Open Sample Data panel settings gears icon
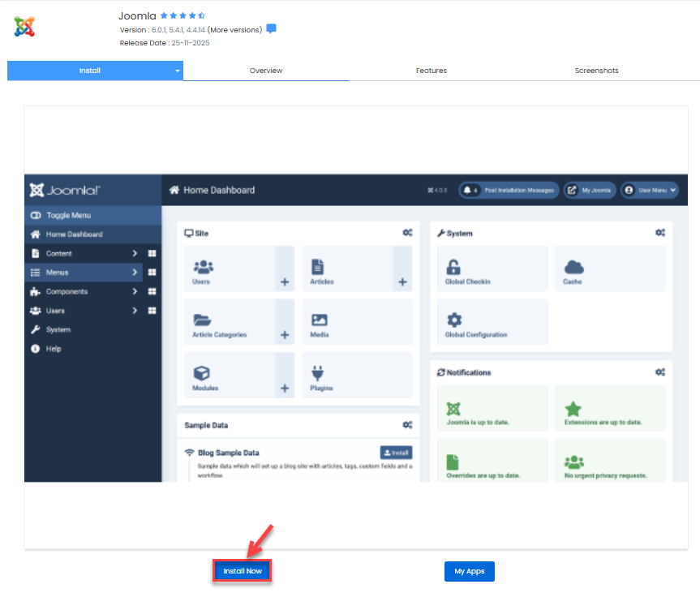The width and height of the screenshot is (700, 593). [407, 424]
